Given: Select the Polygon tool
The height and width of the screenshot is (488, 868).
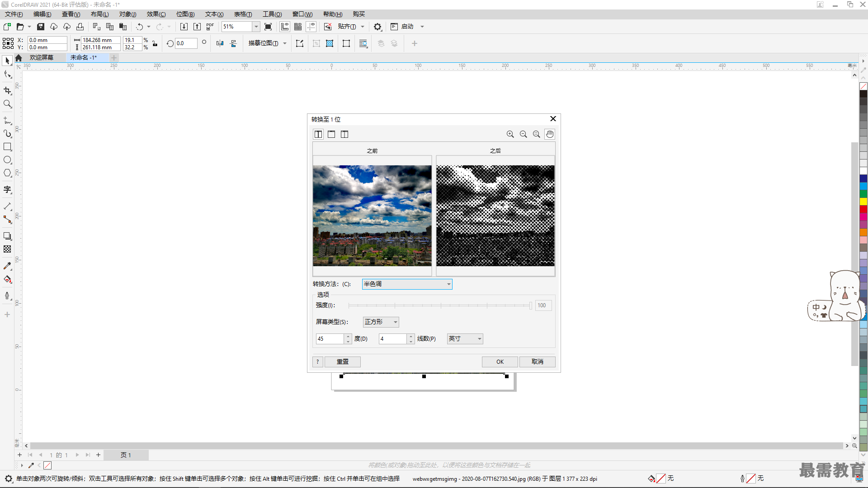Looking at the screenshot, I should tap(7, 173).
